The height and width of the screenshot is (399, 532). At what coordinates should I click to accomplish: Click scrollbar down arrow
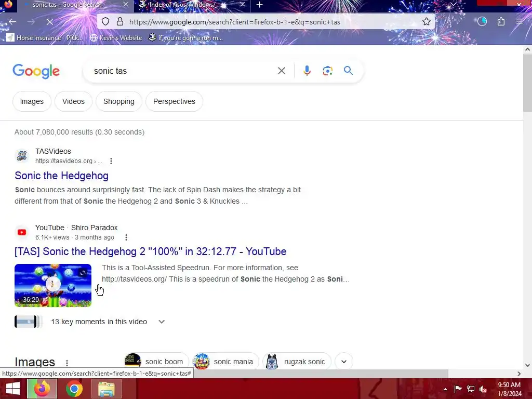(527, 365)
